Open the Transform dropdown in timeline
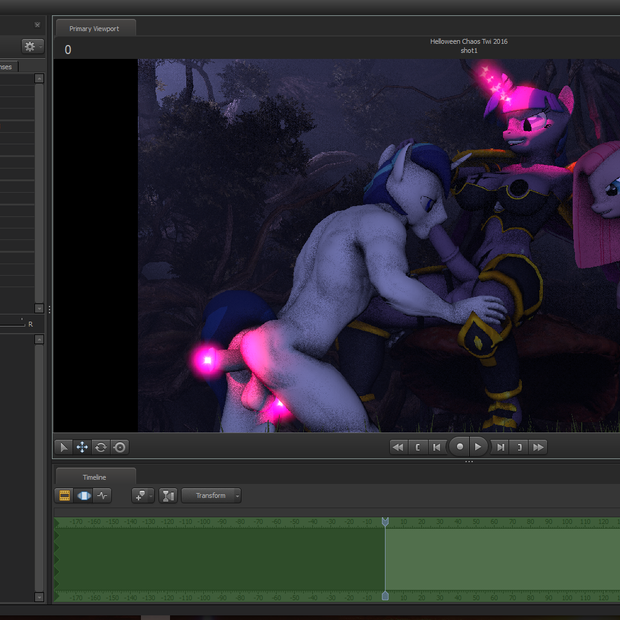Image resolution: width=620 pixels, height=620 pixels. 211,495
